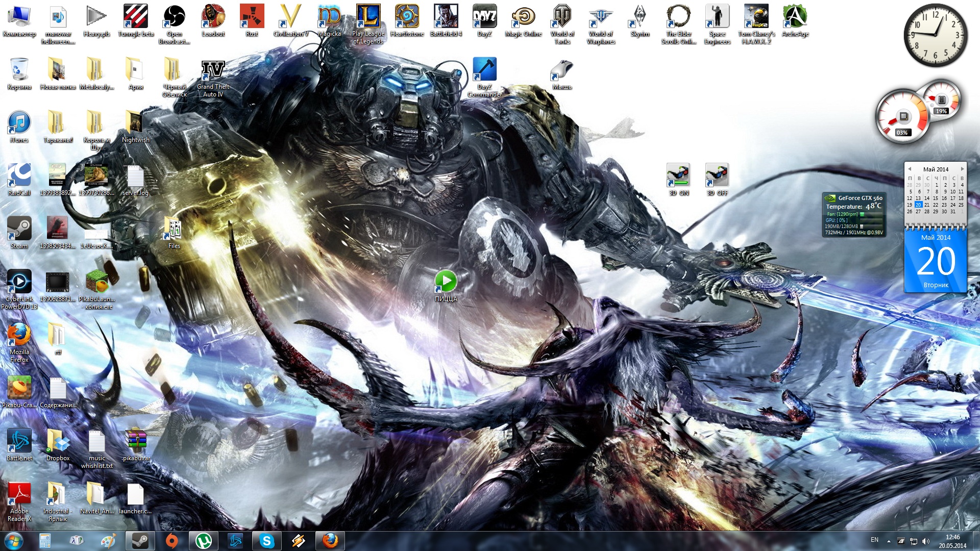Select the Steam desktop shortcut

click(19, 233)
